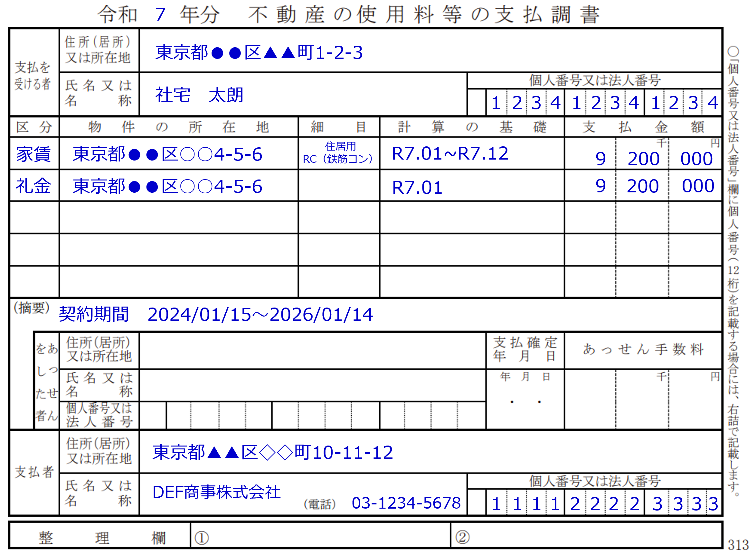Image resolution: width=756 pixels, height=553 pixels.
Task: Click payer address 東京都▲▲区◇◇町10-11-12
Action: (273, 453)
